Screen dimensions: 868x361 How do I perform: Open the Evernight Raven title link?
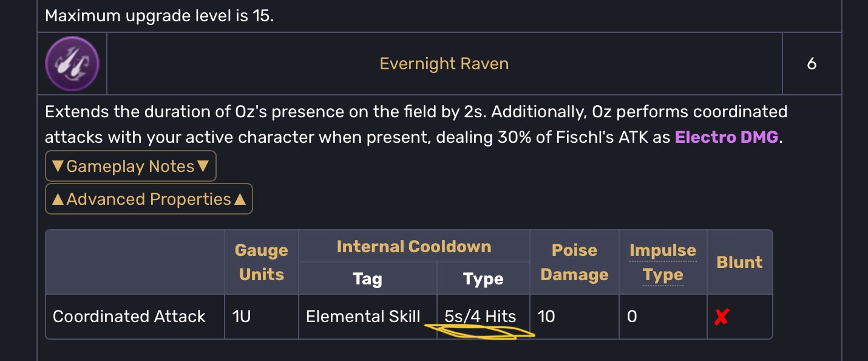(x=444, y=64)
